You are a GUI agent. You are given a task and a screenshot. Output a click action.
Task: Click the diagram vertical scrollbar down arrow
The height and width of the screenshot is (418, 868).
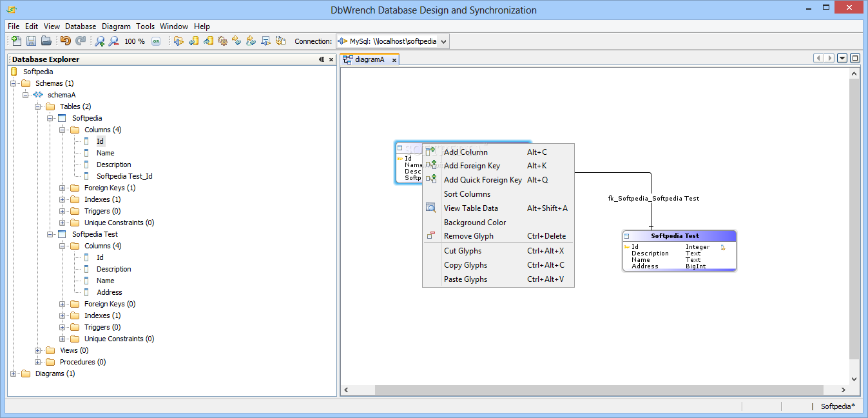pos(854,379)
